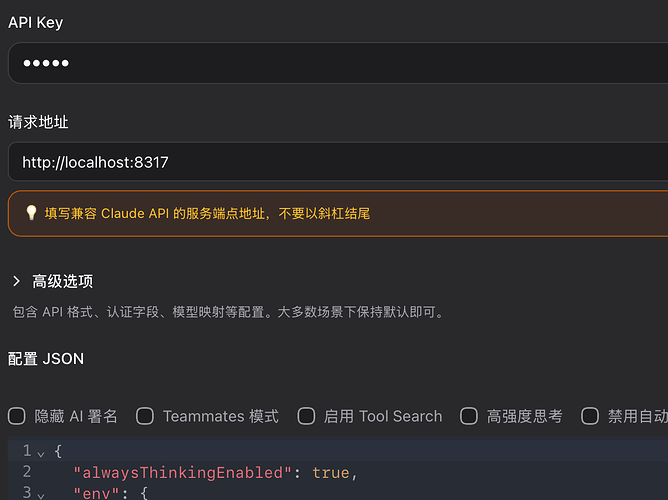This screenshot has height=500, width=668.
Task: Click the "alwaysThinkingEnabled" key in the JSON
Action: tap(182, 473)
